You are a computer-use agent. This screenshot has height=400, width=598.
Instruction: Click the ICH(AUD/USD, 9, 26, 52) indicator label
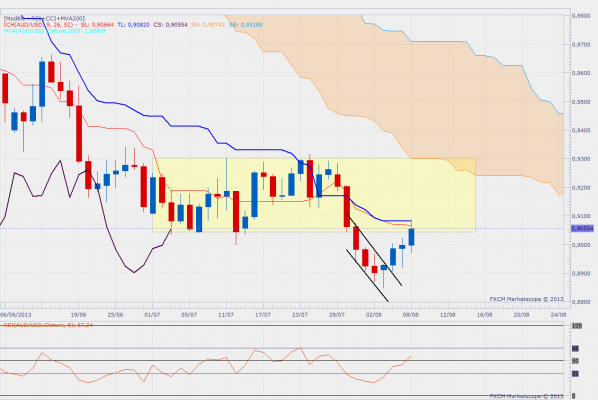coord(40,25)
